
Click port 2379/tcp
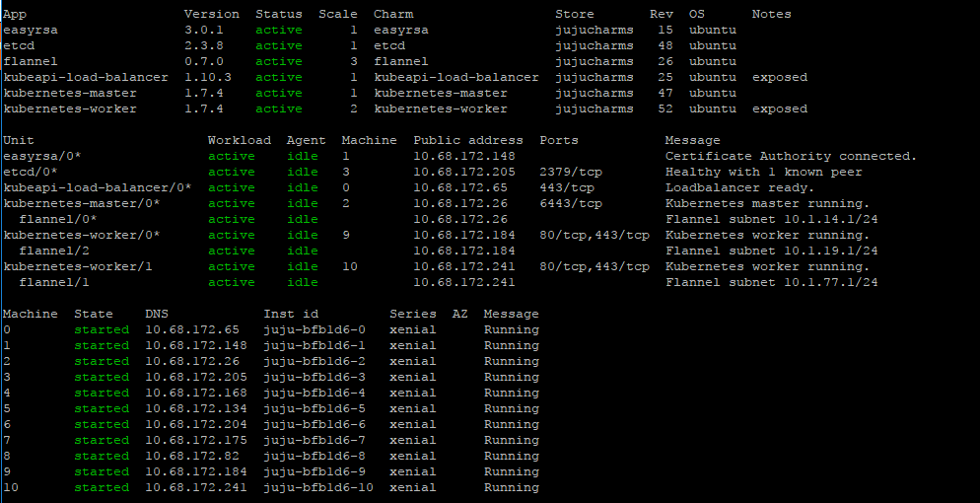[x=571, y=172]
